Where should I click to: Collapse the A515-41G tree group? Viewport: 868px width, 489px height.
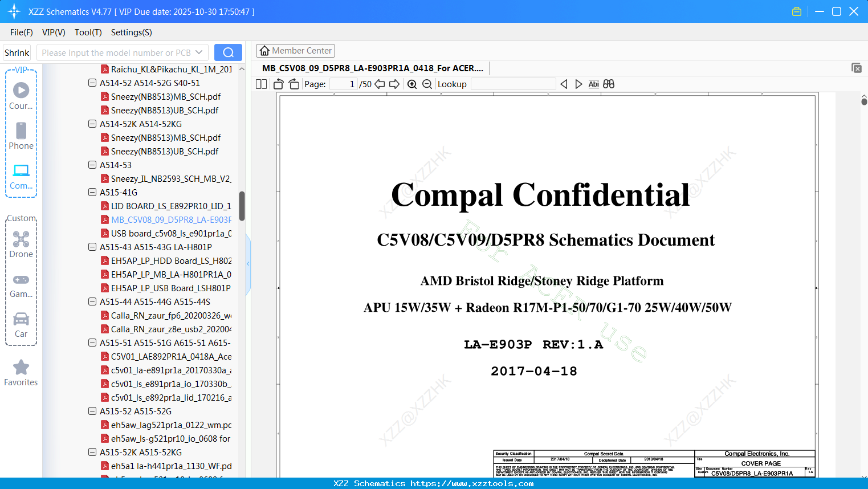92,192
